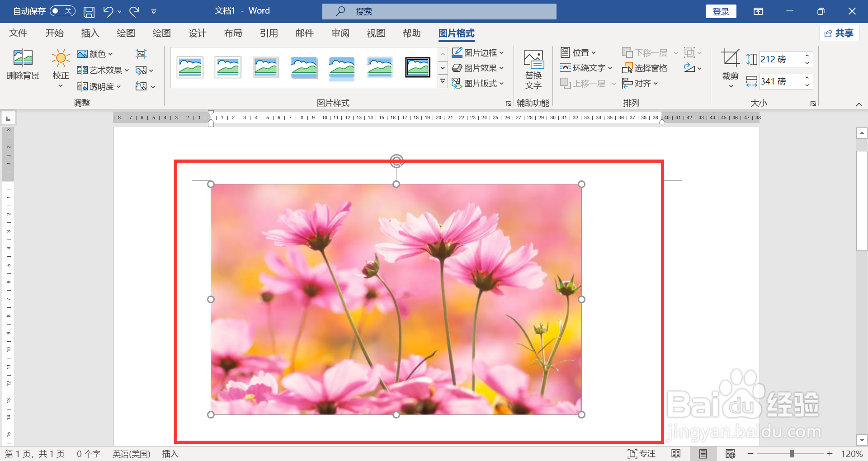Click inside the 搜索 (Search) box
This screenshot has width=868, height=461.
click(439, 11)
